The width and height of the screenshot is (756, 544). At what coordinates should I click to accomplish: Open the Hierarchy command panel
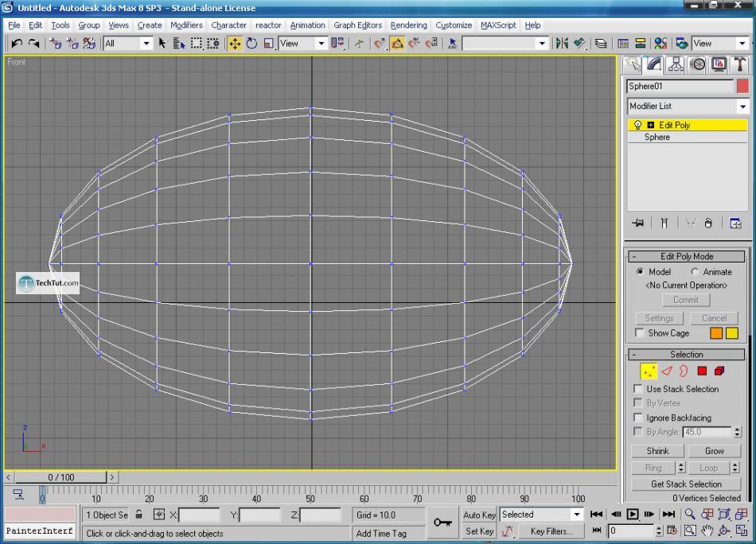(x=676, y=64)
